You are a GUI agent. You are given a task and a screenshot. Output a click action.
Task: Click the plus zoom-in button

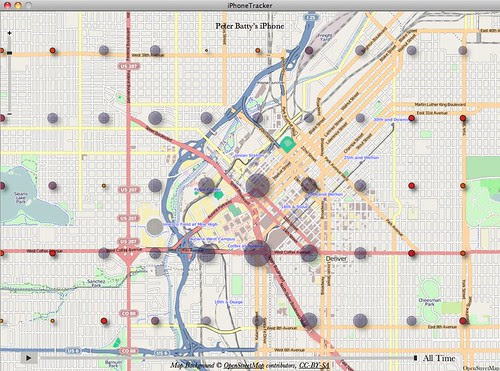pos(9,33)
